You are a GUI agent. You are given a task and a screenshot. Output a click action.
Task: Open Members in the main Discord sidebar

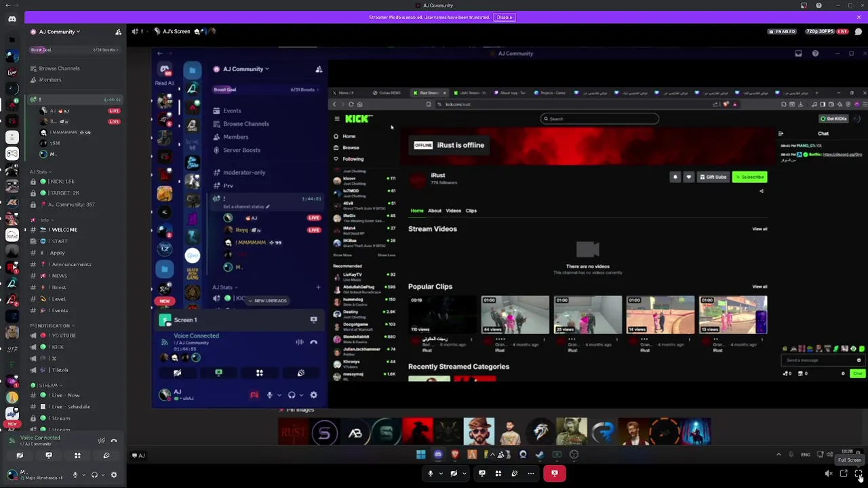click(50, 80)
